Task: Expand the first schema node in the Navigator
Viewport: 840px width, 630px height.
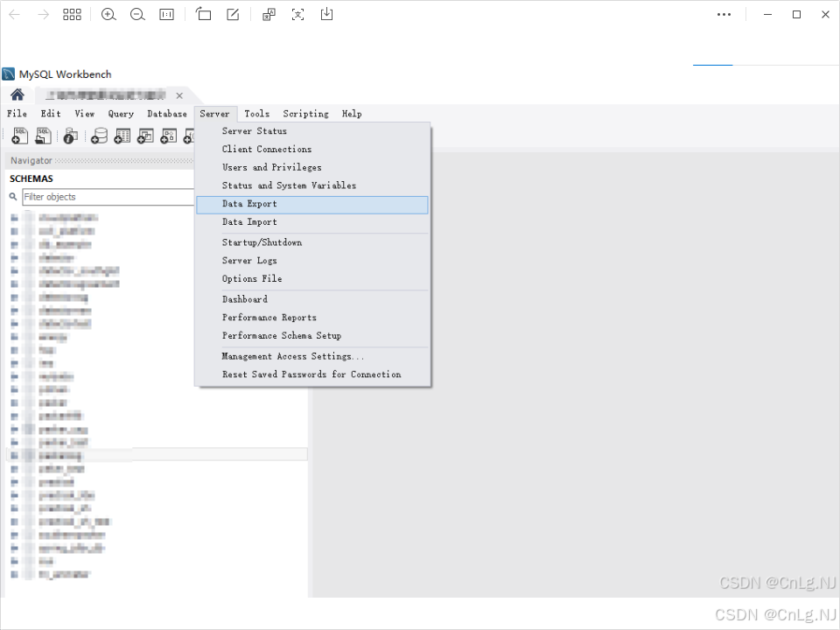Action: tap(12, 217)
